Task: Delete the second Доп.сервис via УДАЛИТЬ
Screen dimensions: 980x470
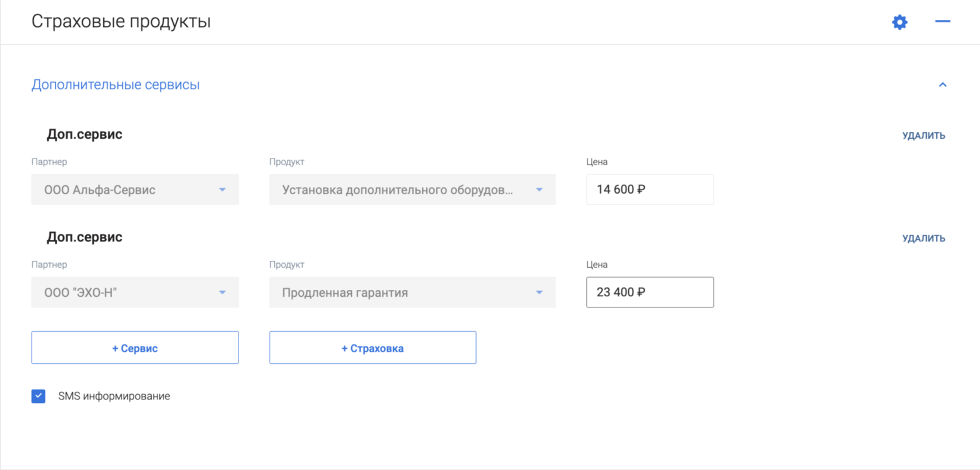Action: (923, 238)
